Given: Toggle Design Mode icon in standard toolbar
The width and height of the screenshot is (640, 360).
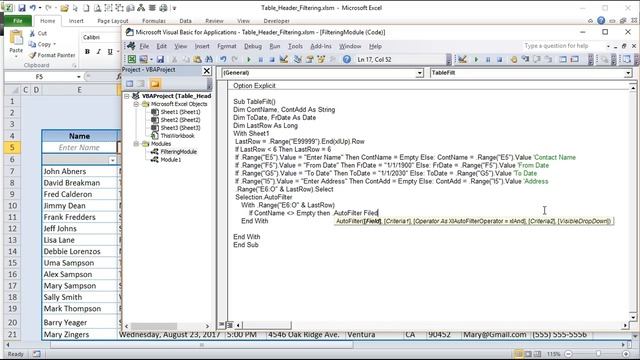Looking at the screenshot, I should (x=284, y=60).
